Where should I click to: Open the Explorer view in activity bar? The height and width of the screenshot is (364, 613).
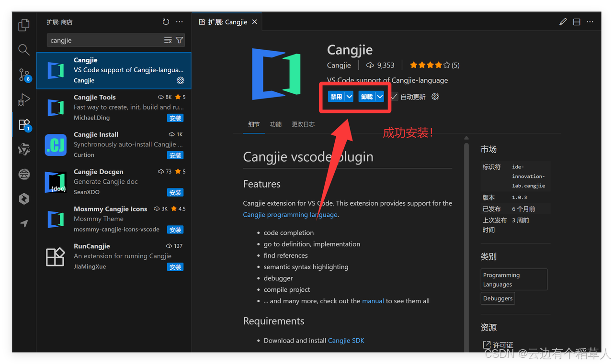(24, 25)
